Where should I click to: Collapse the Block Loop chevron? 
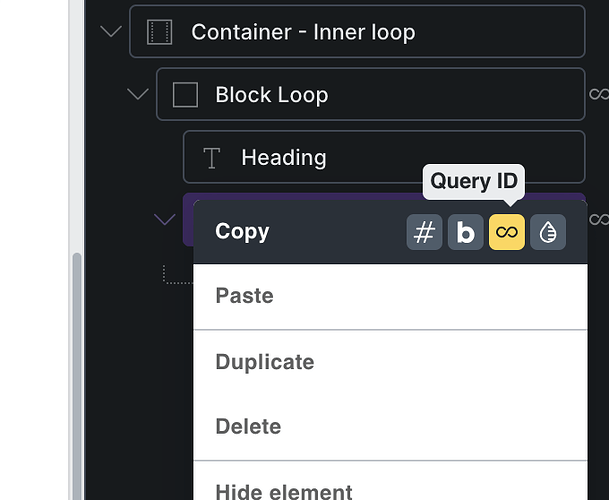pos(138,95)
